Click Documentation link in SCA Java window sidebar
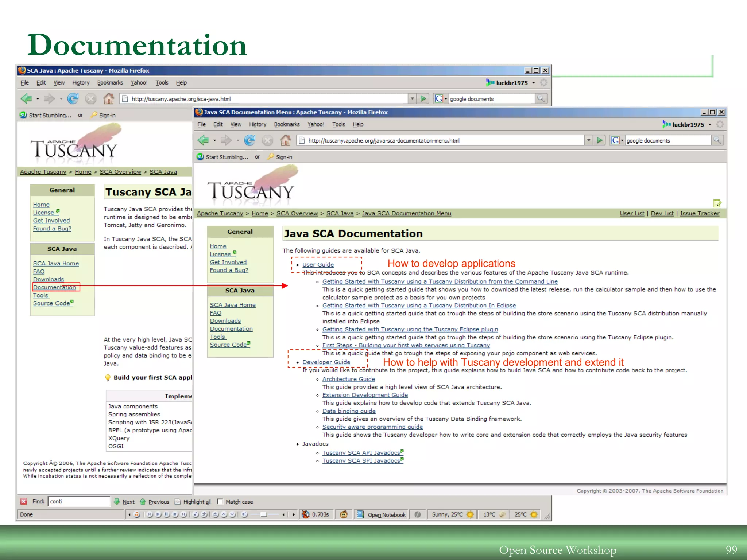747x560 pixels. coord(54,287)
